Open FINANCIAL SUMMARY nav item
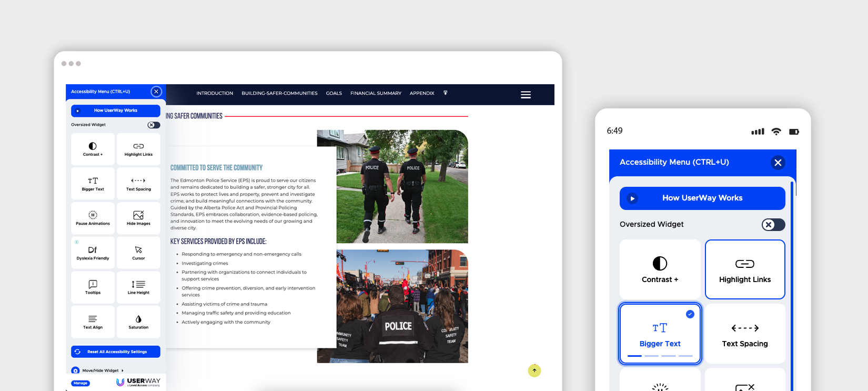This screenshot has width=868, height=391. coord(376,93)
